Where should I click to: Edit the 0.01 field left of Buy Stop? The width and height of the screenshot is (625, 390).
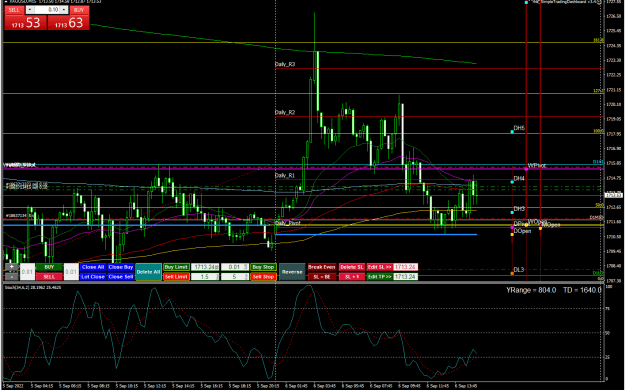tap(235, 267)
